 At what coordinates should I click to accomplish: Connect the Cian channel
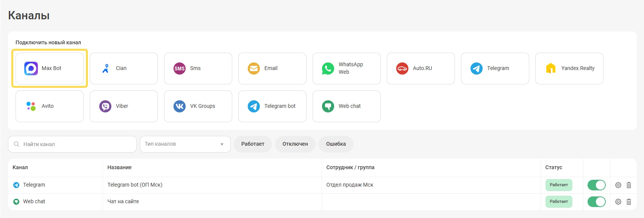tap(123, 69)
